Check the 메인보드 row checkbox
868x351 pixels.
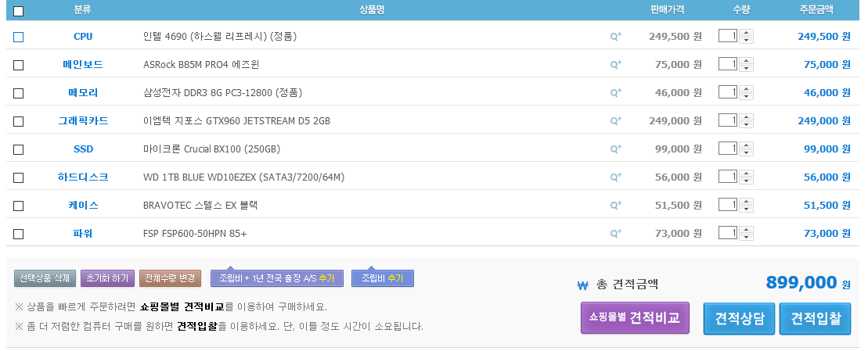(18, 65)
